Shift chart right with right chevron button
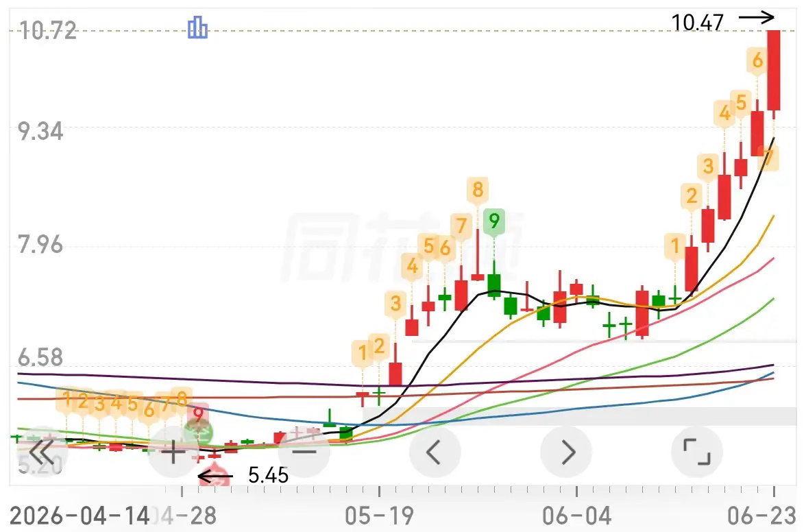The height and width of the screenshot is (532, 806). (x=566, y=452)
